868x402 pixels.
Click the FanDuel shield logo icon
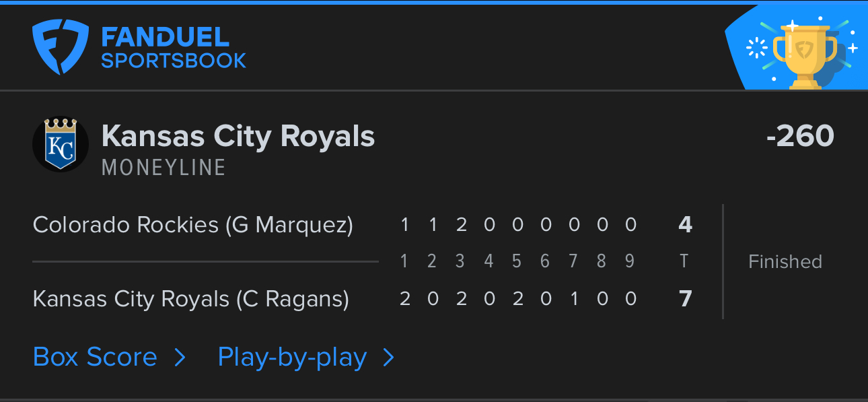pos(61,47)
